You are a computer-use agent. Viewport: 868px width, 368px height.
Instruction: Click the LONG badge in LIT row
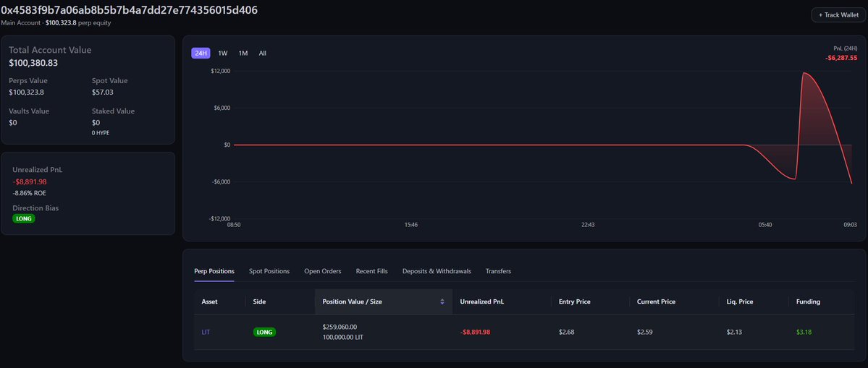[x=265, y=332]
